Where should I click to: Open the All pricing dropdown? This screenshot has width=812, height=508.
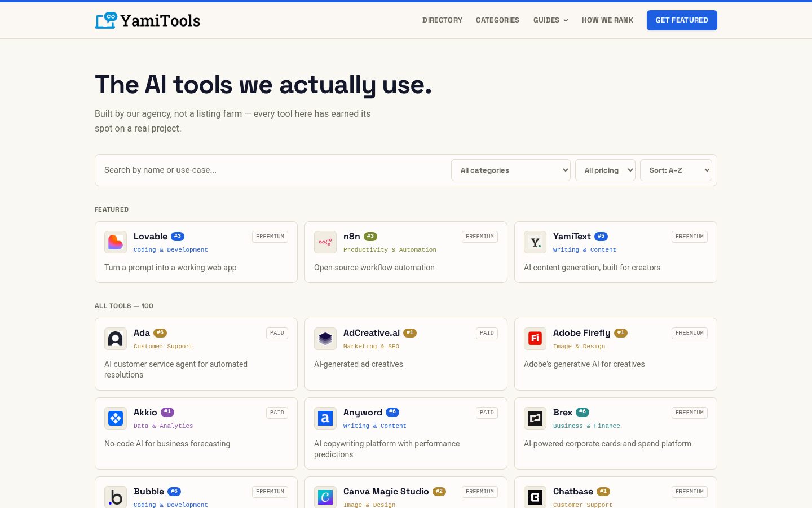point(605,170)
